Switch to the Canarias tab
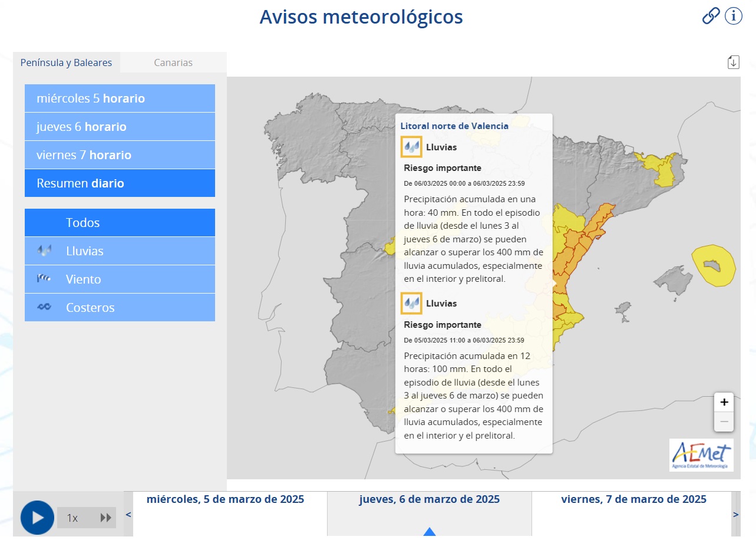Image resolution: width=756 pixels, height=553 pixels. [173, 62]
